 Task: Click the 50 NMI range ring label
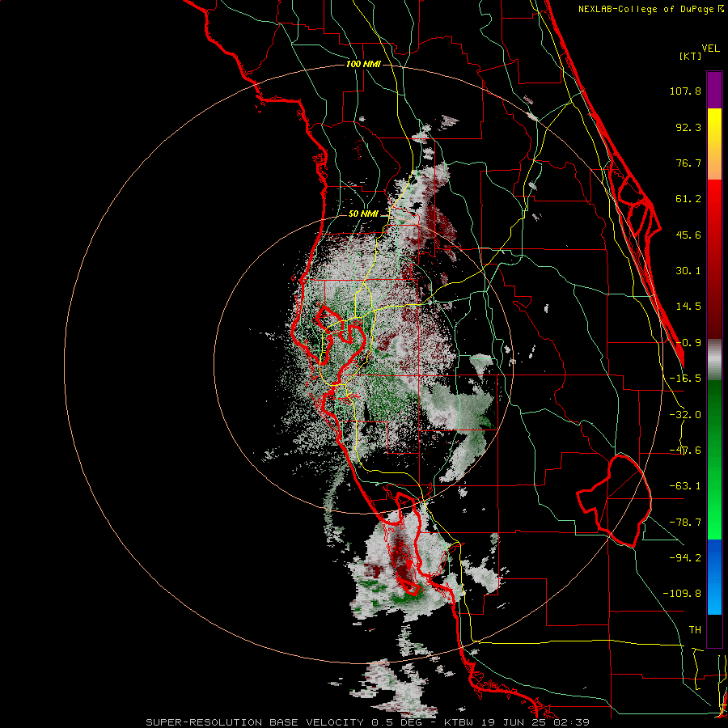pos(363,214)
